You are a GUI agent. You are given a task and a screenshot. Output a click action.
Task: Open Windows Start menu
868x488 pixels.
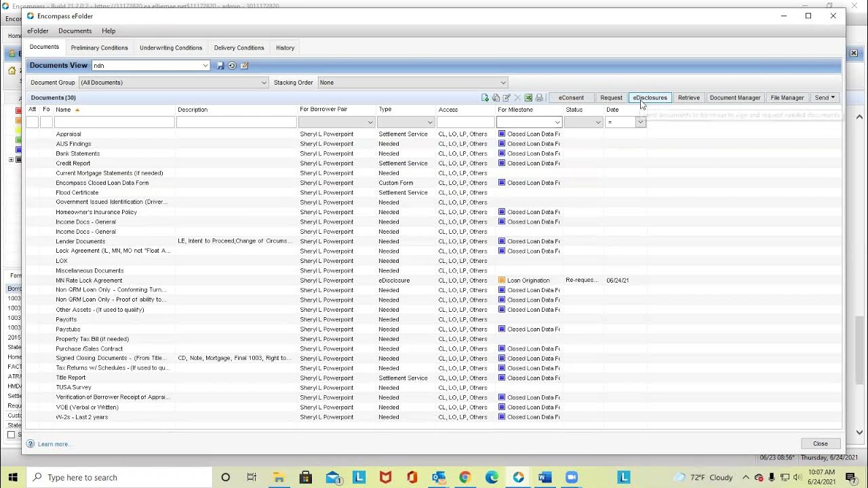click(13, 477)
